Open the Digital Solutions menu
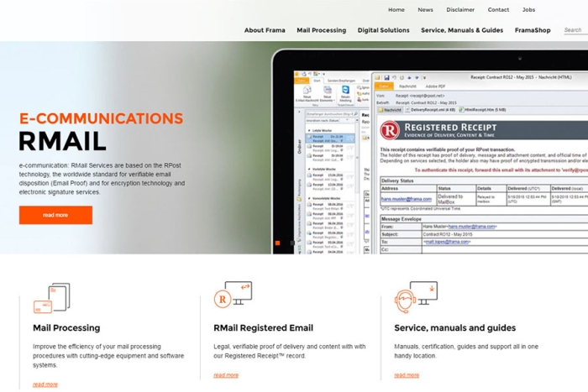 pos(383,30)
